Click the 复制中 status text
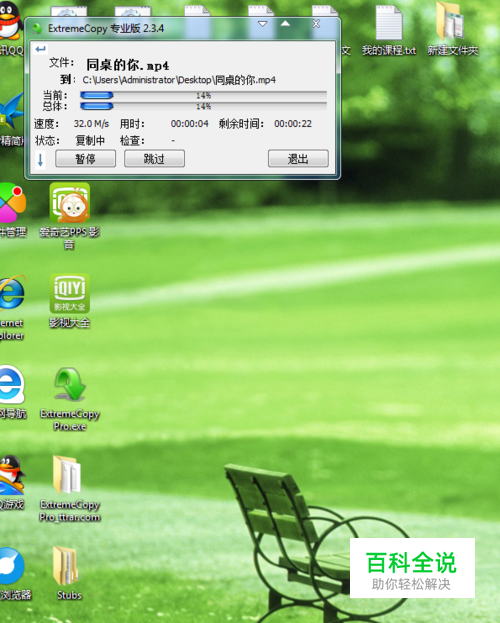 click(90, 140)
